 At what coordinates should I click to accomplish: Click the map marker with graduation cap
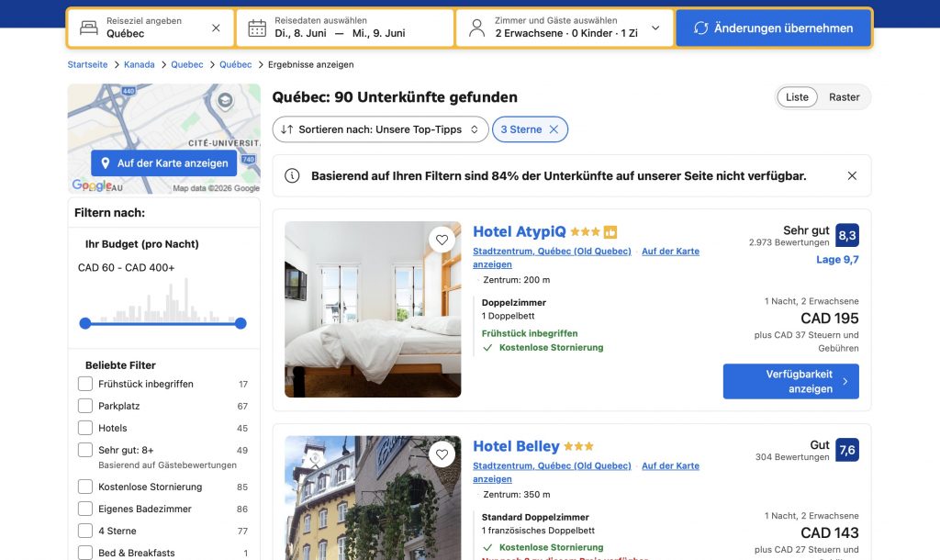tap(225, 101)
